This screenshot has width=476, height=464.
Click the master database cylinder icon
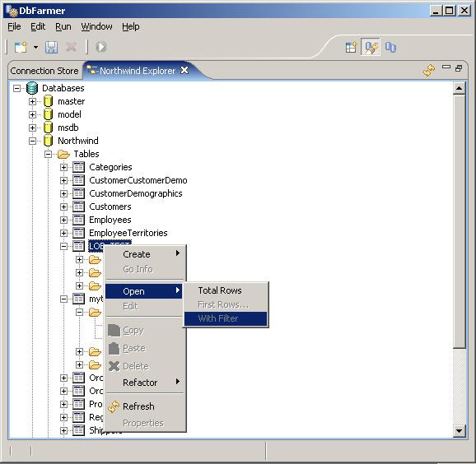pyautogui.click(x=48, y=101)
